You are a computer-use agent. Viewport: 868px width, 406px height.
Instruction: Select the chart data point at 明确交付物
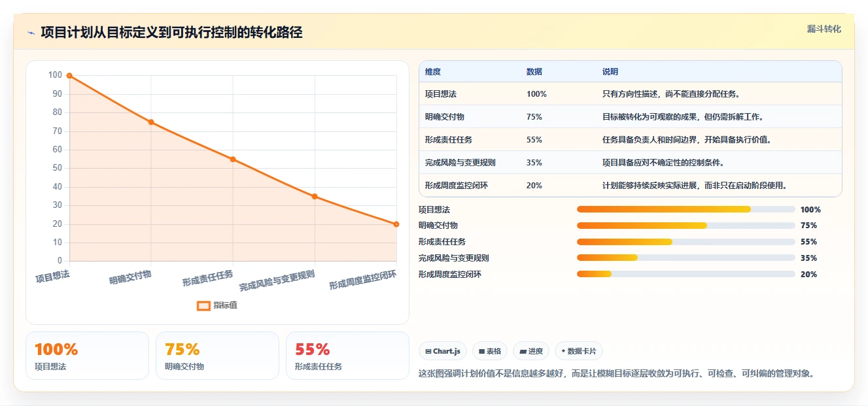click(x=151, y=122)
